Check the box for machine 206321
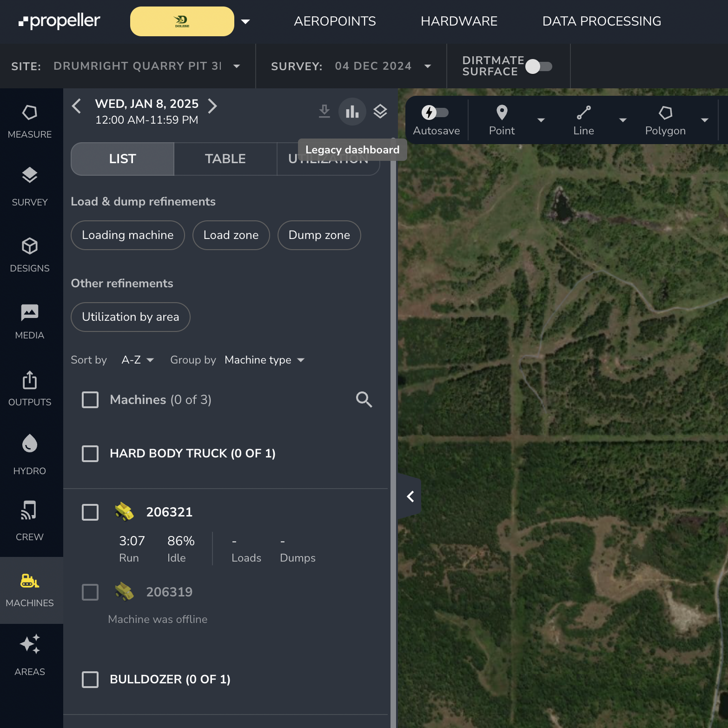Image resolution: width=728 pixels, height=728 pixels. click(x=90, y=512)
